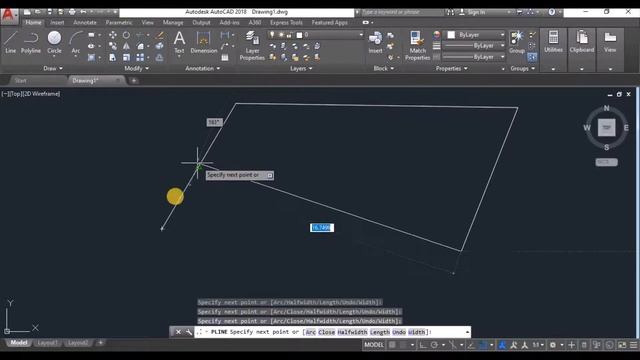This screenshot has height=360, width=640.
Task: Toggle polar tracking in status bar
Action: pyautogui.click(x=434, y=345)
